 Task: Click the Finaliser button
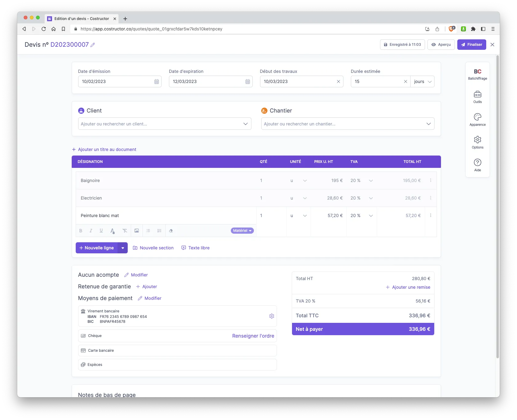(471, 45)
